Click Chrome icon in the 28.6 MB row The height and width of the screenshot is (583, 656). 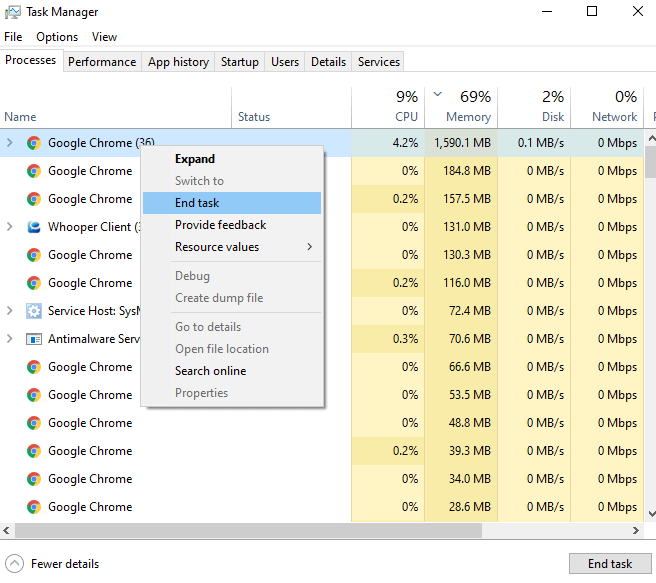coord(34,507)
